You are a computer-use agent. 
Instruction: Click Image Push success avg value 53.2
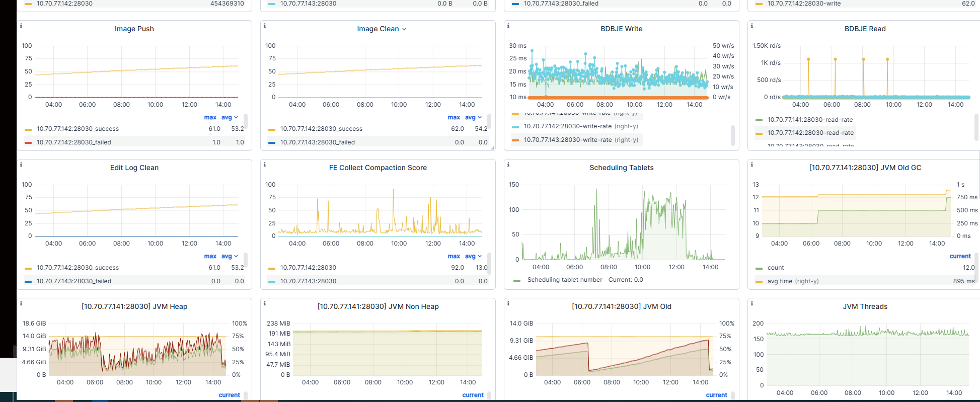click(x=238, y=129)
